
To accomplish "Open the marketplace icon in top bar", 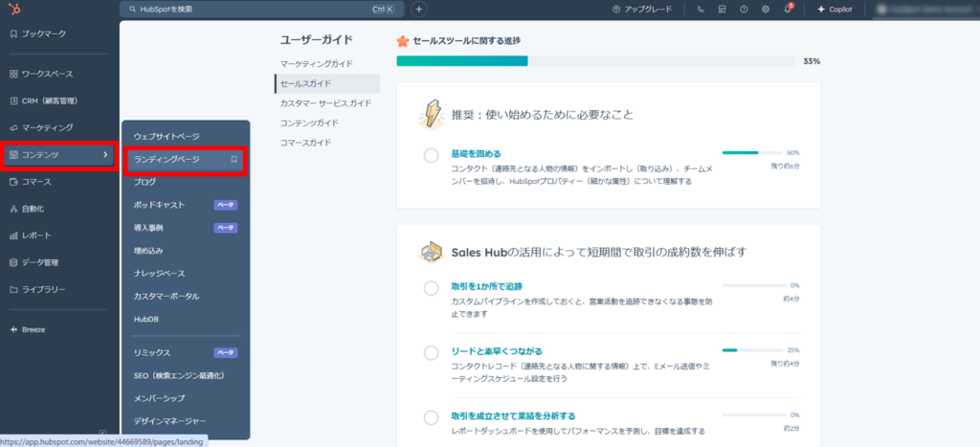I will coord(722,10).
